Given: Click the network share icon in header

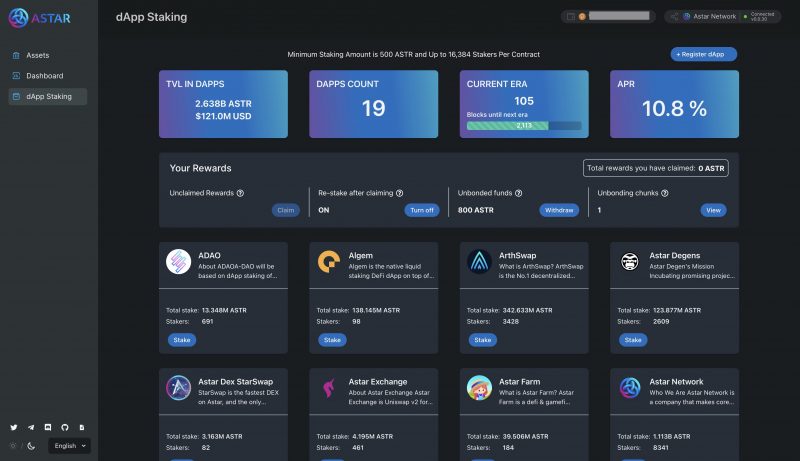Looking at the screenshot, I should [674, 16].
